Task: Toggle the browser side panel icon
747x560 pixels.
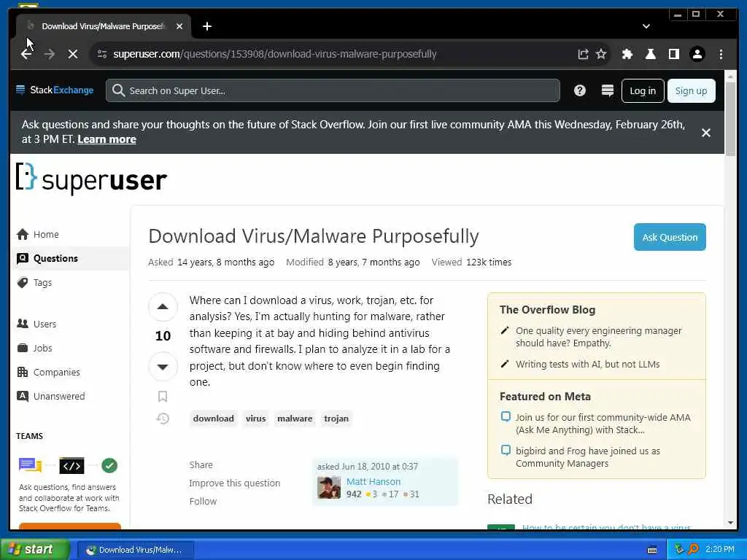Action: [673, 54]
